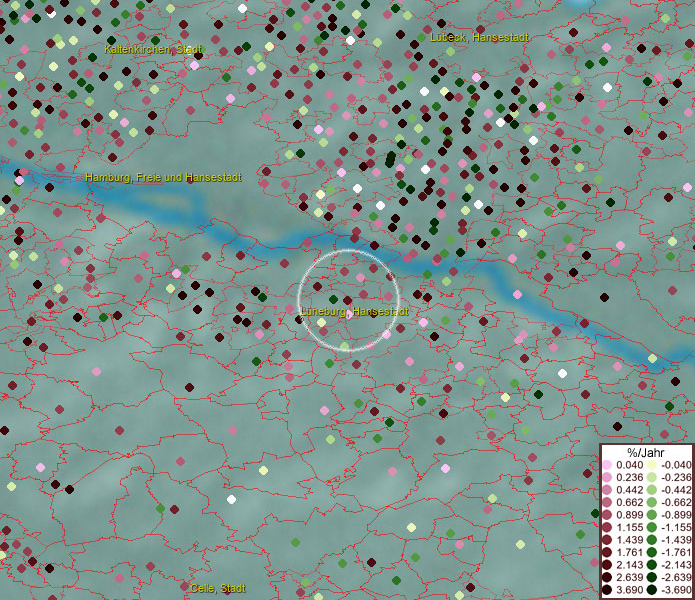Screen dimensions: 695x600
Task: Click the Lübeck, Hansestadt map label
Action: 479,37
